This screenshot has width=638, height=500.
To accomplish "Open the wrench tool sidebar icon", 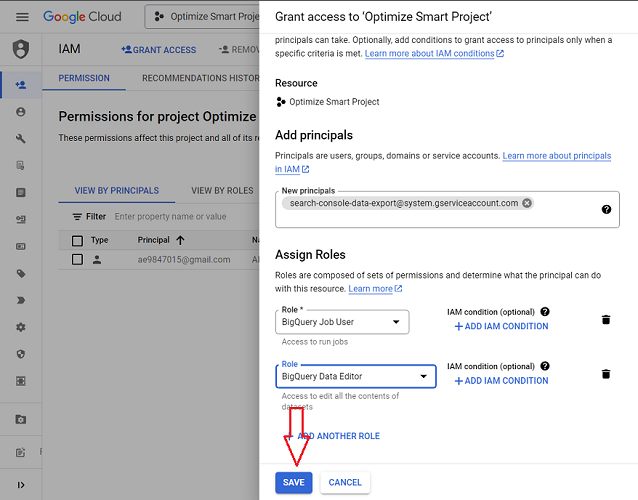I will click(21, 139).
